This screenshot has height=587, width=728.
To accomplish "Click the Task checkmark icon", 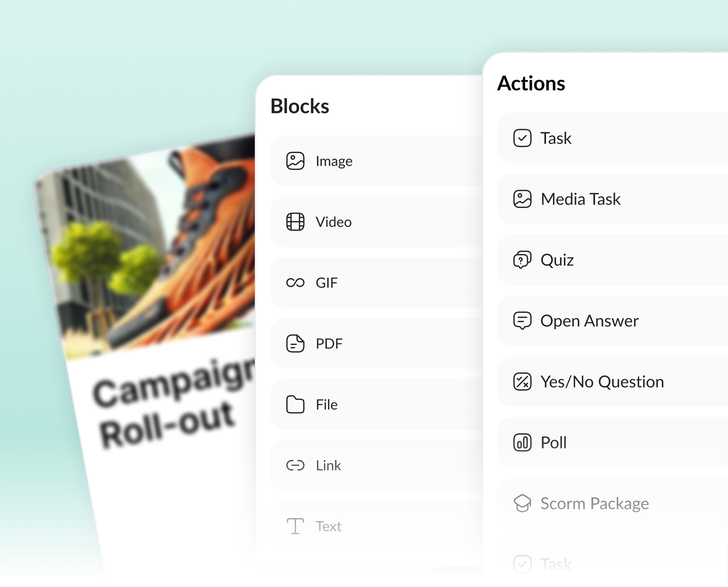I will pos(522,138).
